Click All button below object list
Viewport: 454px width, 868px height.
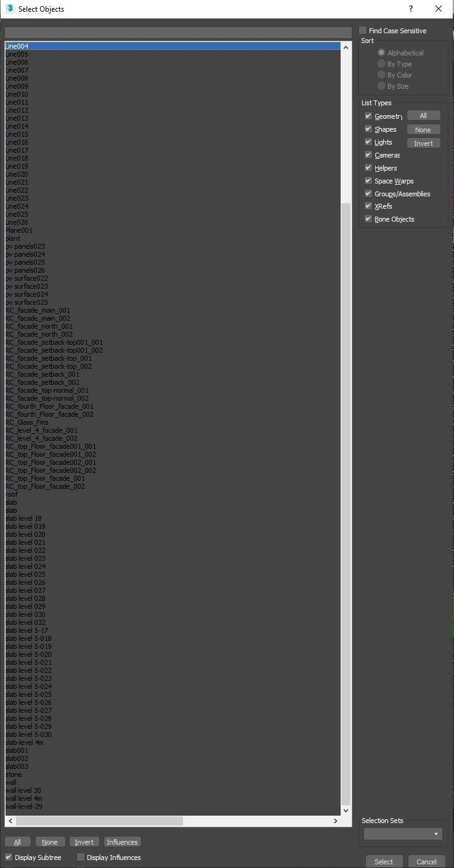point(17,842)
